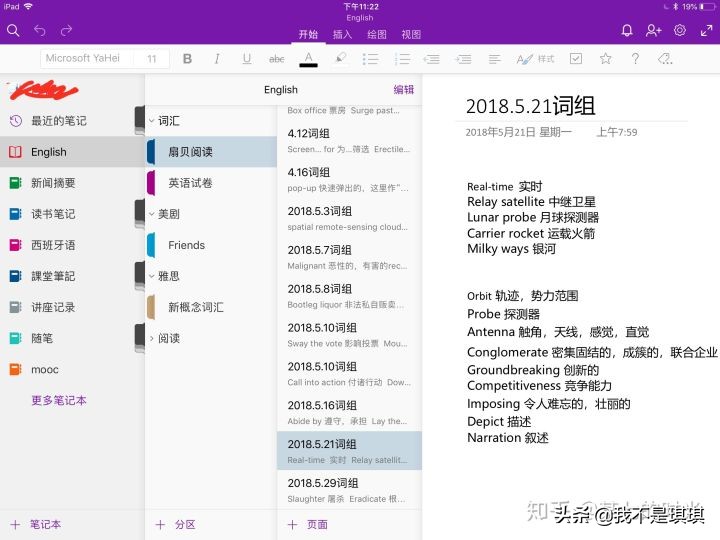Apply bold formatting
720x540 pixels.
point(187,59)
